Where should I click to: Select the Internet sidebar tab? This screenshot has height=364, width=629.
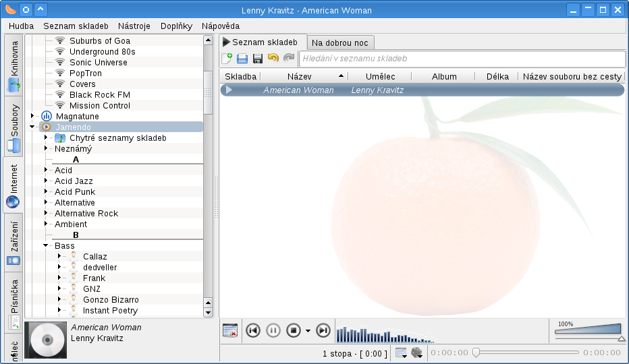point(13,185)
